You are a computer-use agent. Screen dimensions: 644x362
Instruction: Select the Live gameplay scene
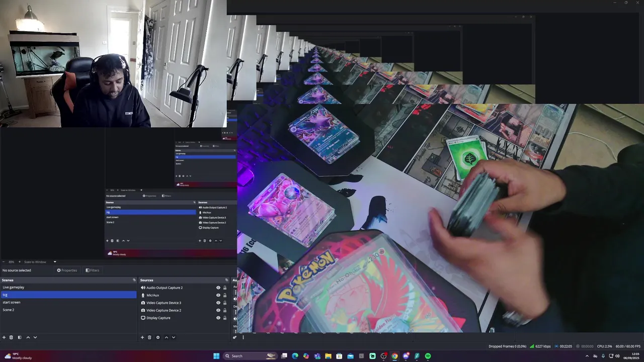(x=68, y=287)
